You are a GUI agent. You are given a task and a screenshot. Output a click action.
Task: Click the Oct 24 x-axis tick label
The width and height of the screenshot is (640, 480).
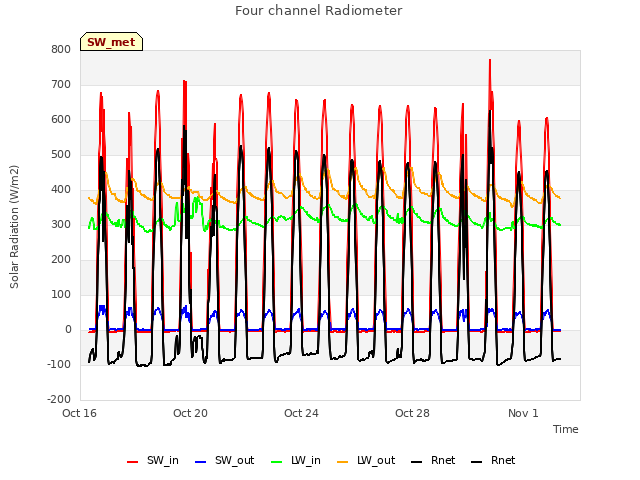pos(301,413)
